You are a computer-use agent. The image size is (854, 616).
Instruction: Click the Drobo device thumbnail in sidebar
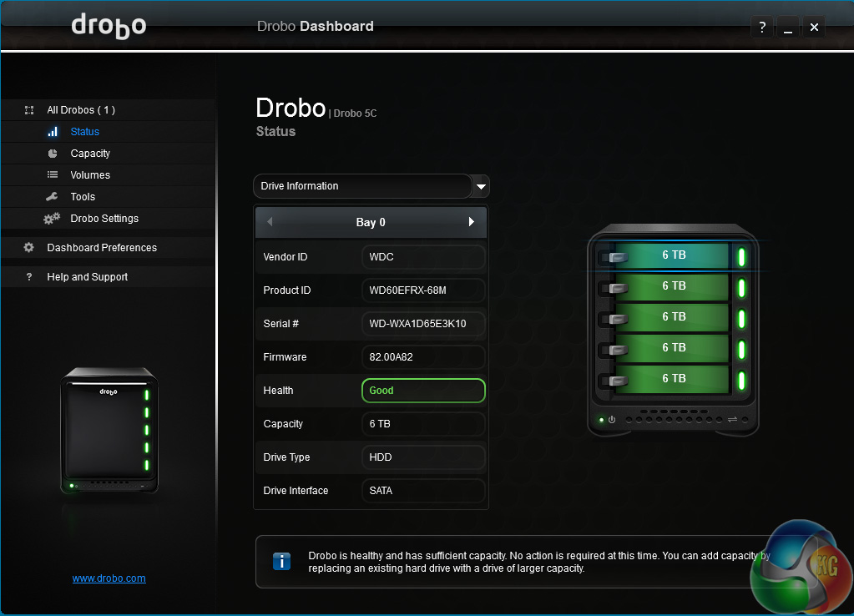[x=109, y=430]
